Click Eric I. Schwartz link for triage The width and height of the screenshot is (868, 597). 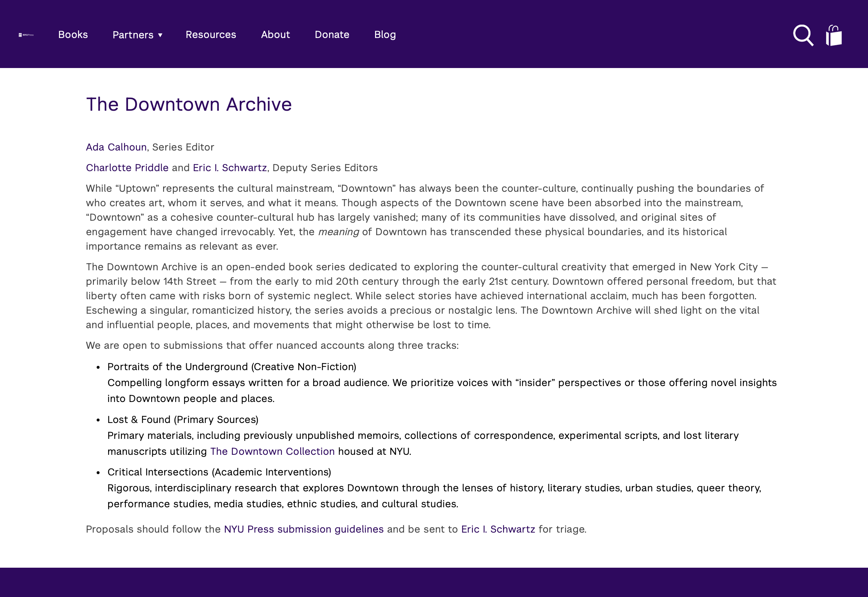498,529
